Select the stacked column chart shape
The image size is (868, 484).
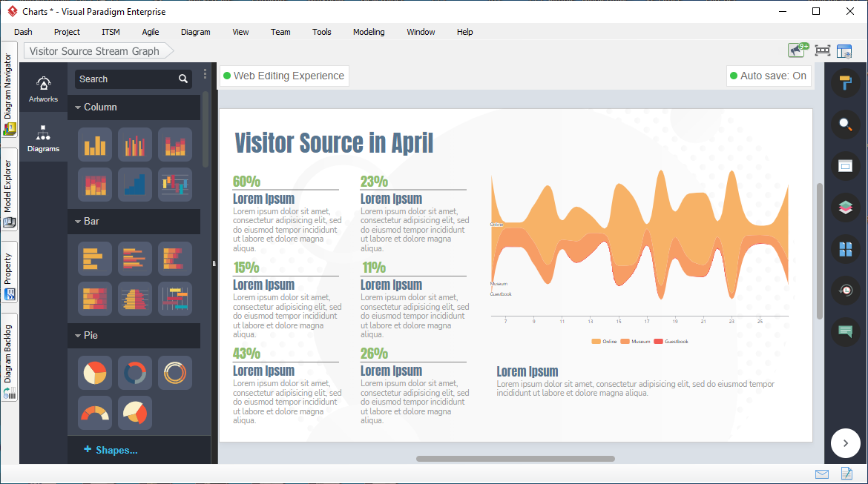175,145
